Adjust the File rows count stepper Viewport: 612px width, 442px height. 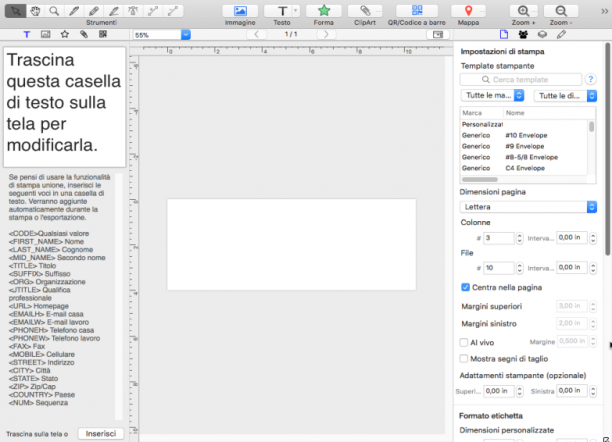(x=519, y=268)
